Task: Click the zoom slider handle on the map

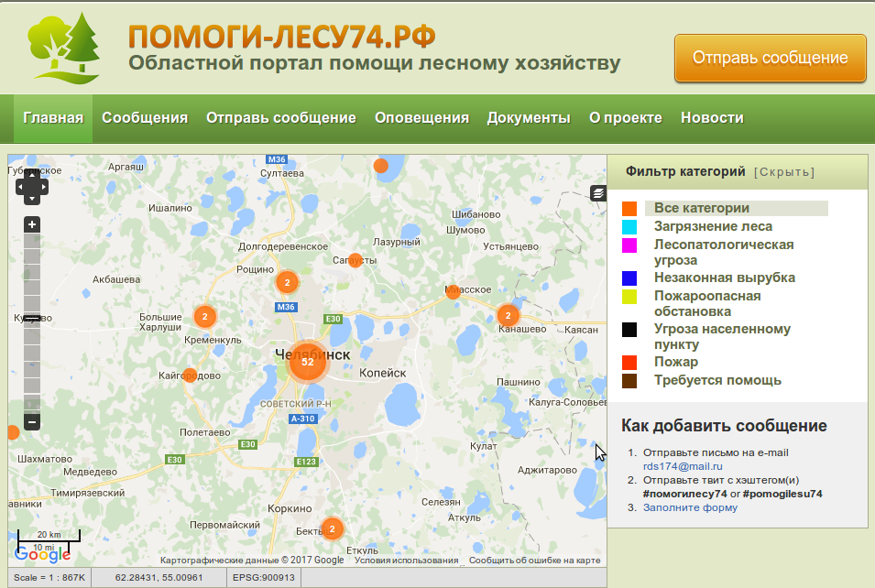Action: (32, 318)
